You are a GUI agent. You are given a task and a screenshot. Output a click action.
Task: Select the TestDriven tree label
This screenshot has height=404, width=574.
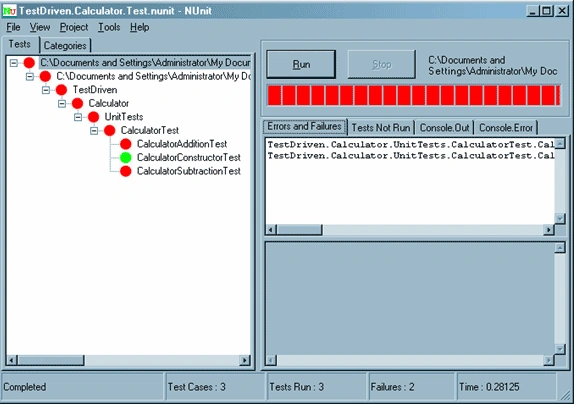pos(95,90)
